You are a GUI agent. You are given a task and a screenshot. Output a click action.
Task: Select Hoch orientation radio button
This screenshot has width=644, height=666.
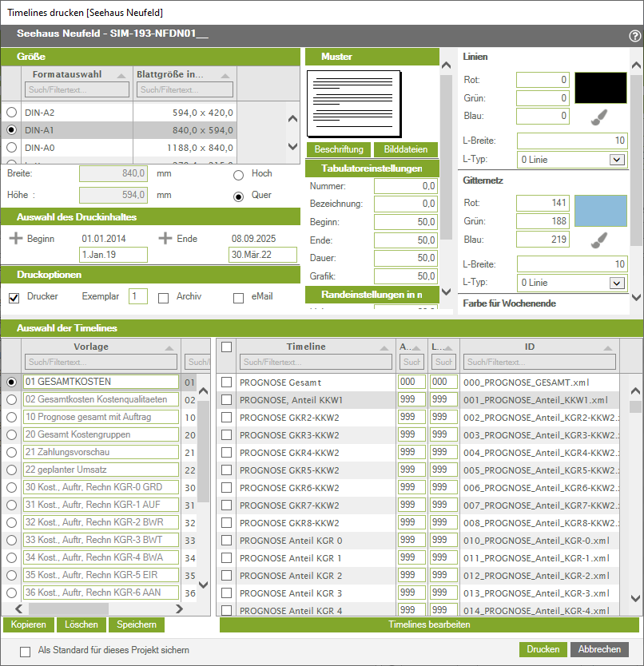click(x=238, y=175)
